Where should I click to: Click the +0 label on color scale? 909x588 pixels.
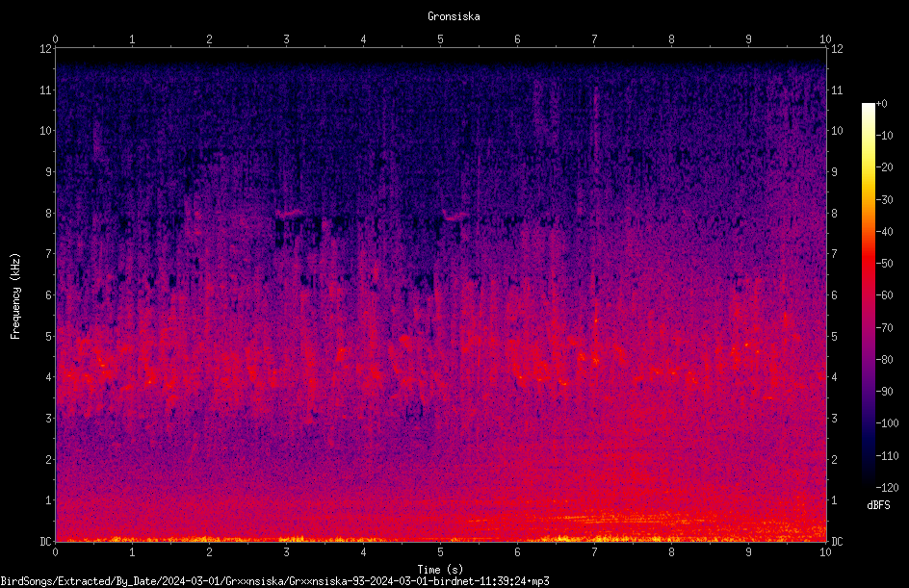[x=882, y=104]
